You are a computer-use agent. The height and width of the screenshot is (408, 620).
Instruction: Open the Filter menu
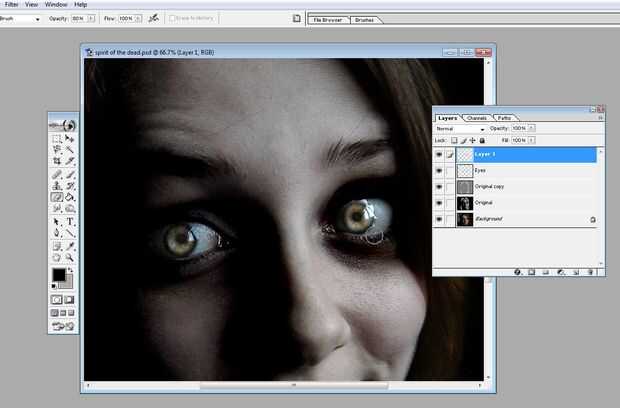coord(11,5)
